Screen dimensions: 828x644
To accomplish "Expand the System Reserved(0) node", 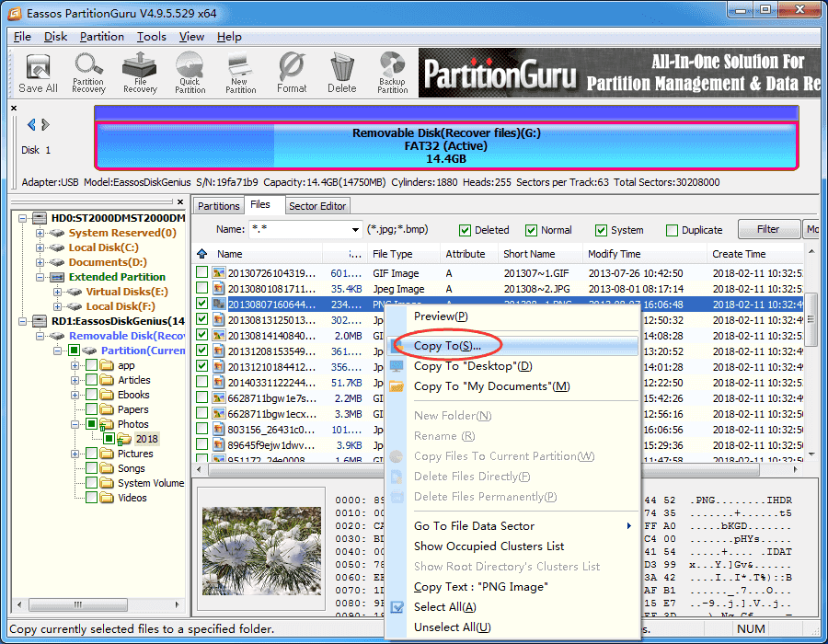I will (x=40, y=233).
